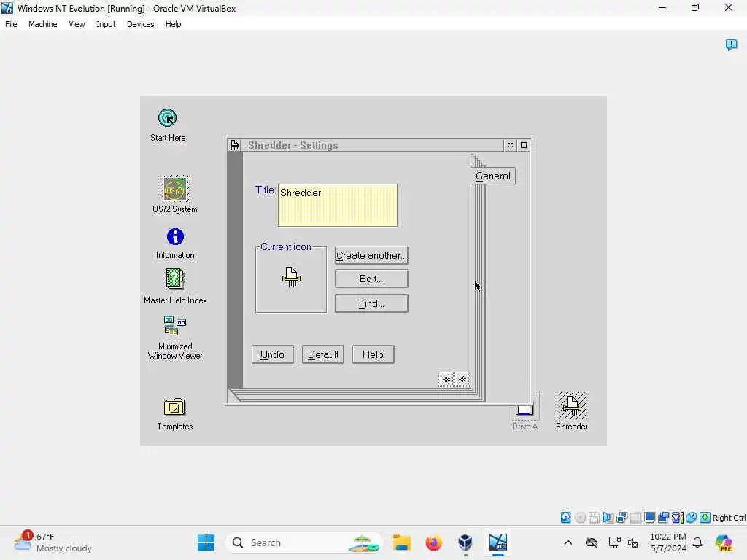Click the network adapters status icon
The image size is (747, 560).
622,518
